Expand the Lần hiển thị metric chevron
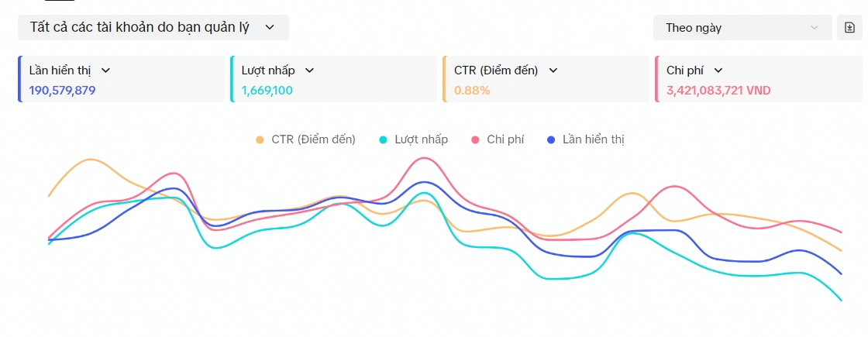Image resolution: width=868 pixels, height=337 pixels. click(x=105, y=70)
